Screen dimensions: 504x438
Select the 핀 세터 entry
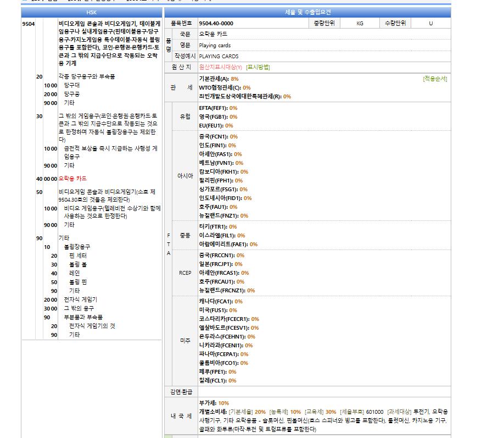coord(78,256)
